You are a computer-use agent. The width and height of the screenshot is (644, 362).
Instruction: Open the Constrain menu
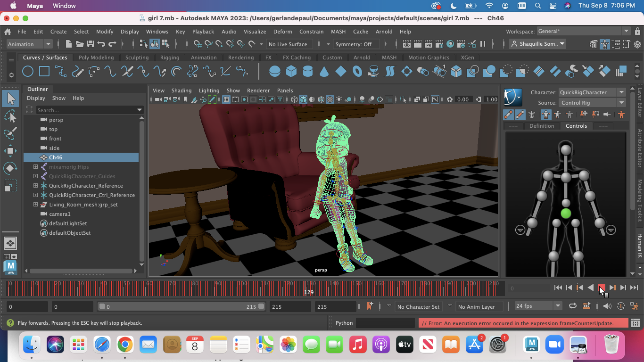pyautogui.click(x=311, y=32)
